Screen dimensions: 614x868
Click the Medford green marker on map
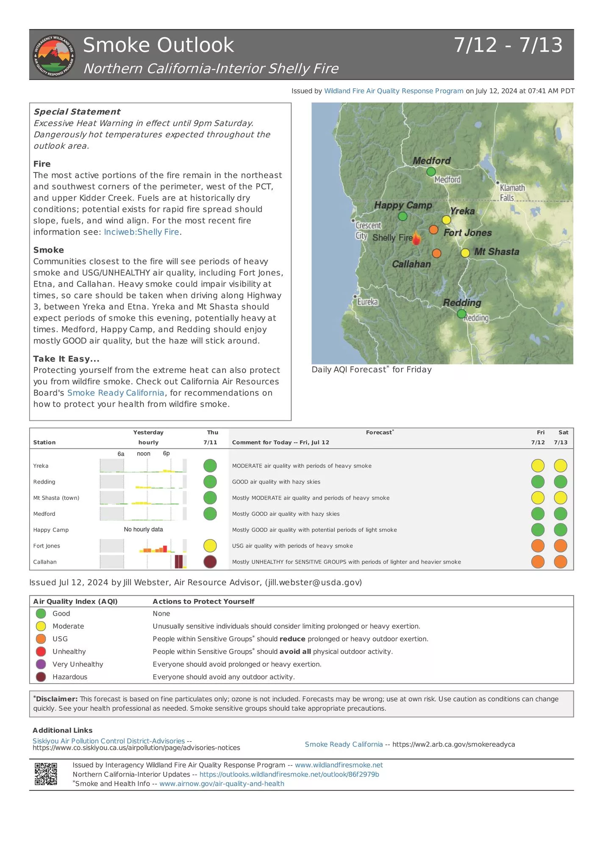(431, 172)
